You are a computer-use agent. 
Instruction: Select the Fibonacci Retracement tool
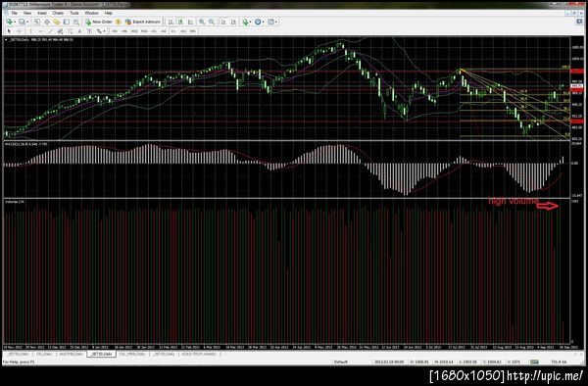pos(71,31)
